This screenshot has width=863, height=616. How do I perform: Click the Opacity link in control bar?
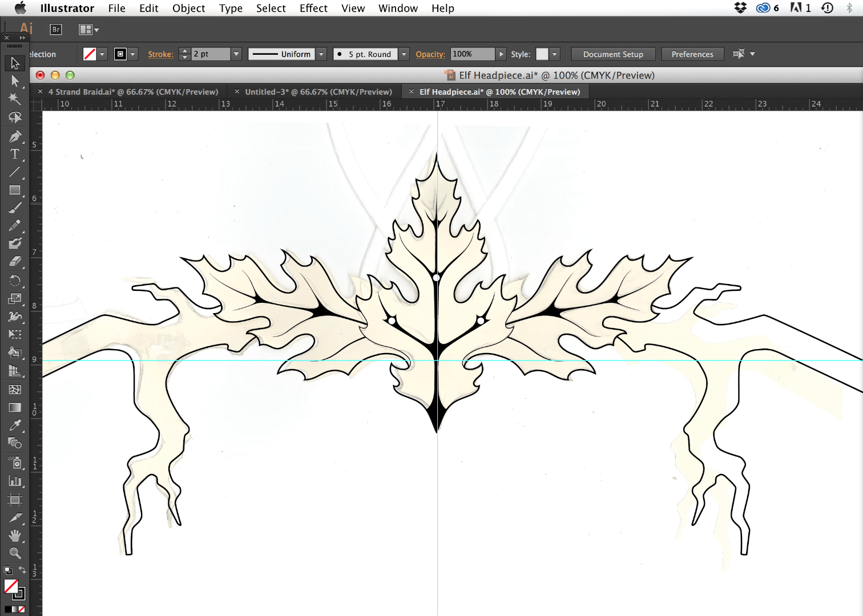coord(430,54)
